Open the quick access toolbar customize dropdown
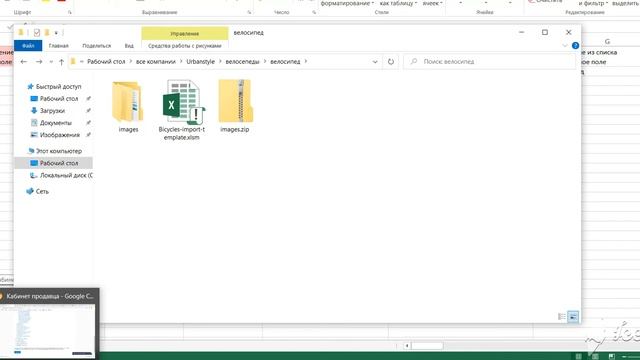Image resolution: width=640 pixels, height=360 pixels. (56, 33)
